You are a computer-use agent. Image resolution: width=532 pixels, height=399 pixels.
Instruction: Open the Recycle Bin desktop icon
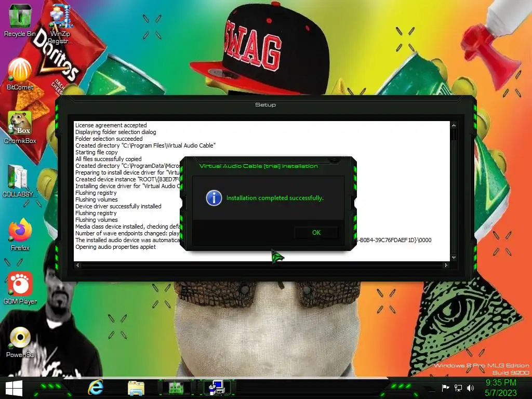(x=20, y=20)
